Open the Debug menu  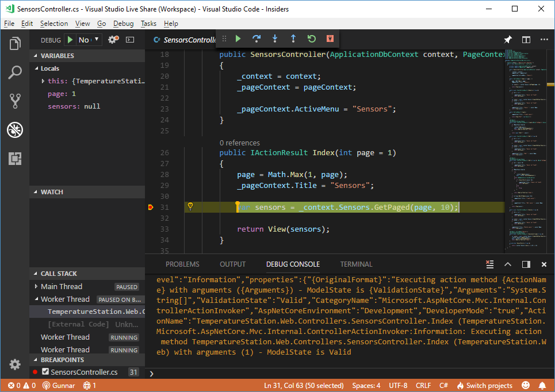[122, 23]
